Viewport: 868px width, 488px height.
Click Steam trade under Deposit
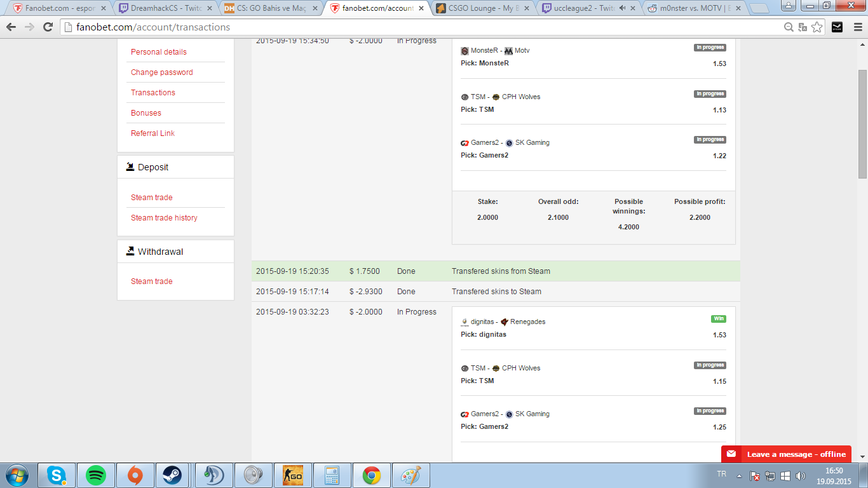coord(152,198)
